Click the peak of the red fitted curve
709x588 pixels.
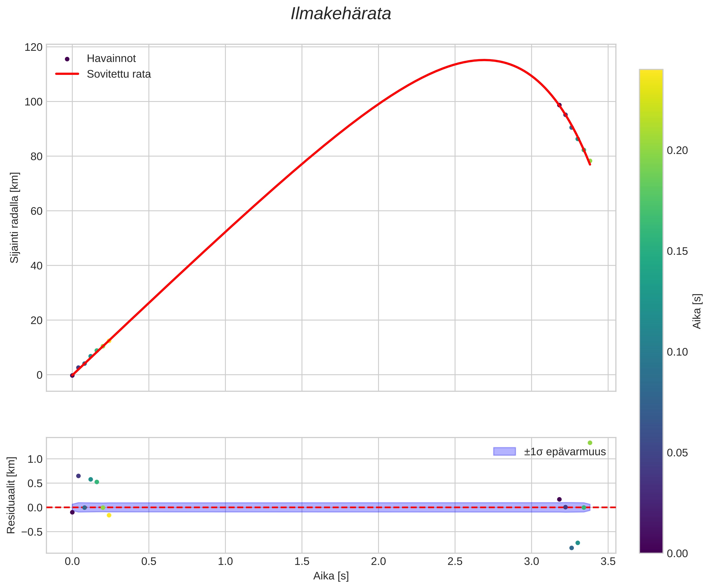(484, 60)
